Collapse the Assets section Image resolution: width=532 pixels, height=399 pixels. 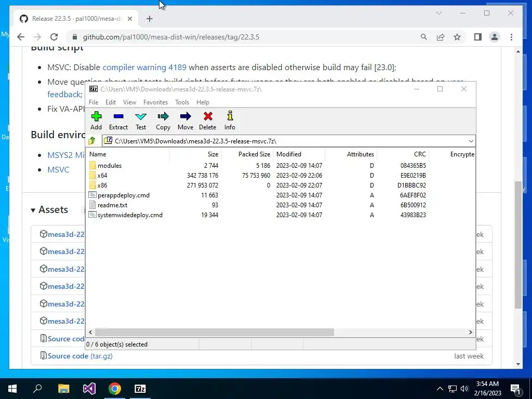[33, 210]
